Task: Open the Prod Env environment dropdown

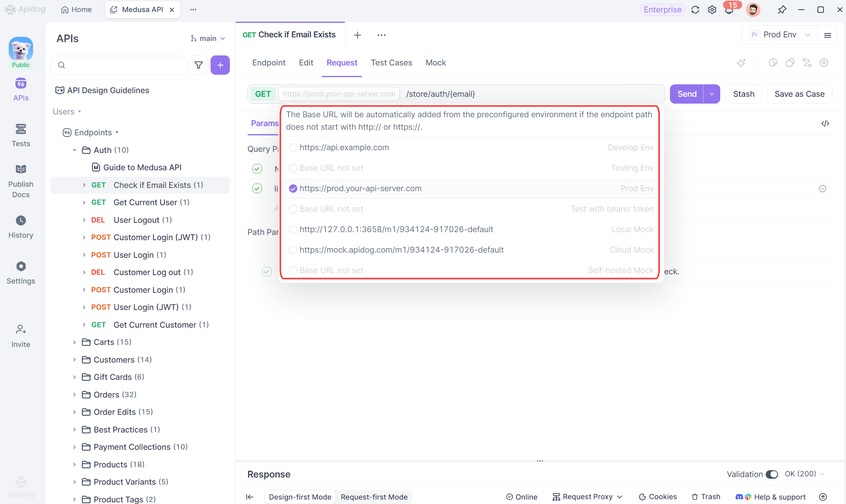Action: (780, 35)
